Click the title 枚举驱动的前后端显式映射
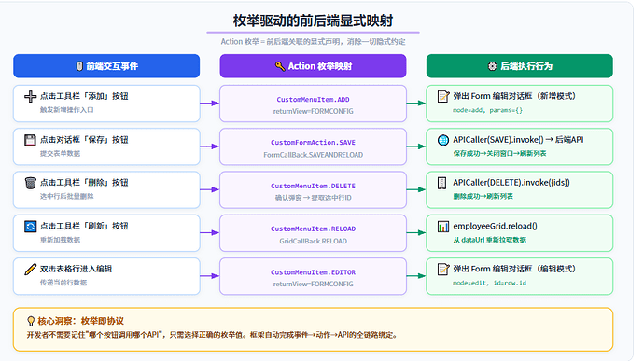Screen dimensions: 644x361 pos(313,21)
